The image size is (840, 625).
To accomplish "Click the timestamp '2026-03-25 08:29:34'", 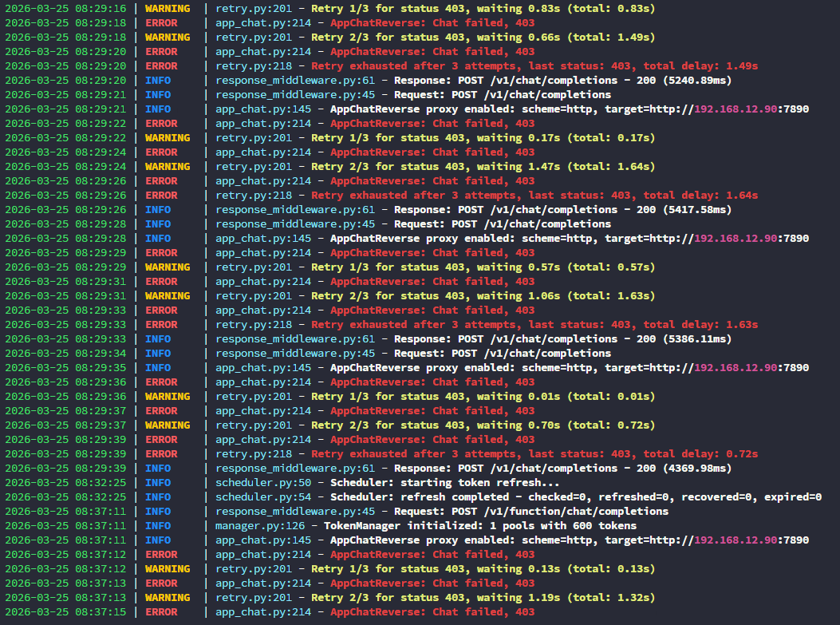I will (x=66, y=354).
